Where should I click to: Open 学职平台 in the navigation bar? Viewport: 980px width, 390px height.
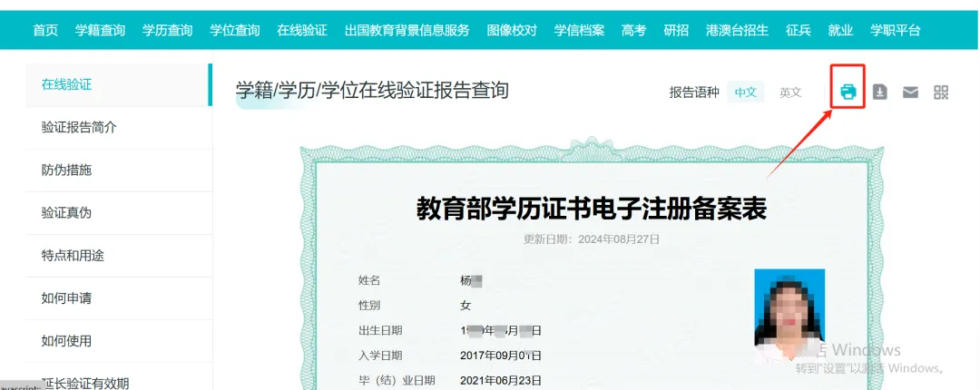(x=895, y=30)
